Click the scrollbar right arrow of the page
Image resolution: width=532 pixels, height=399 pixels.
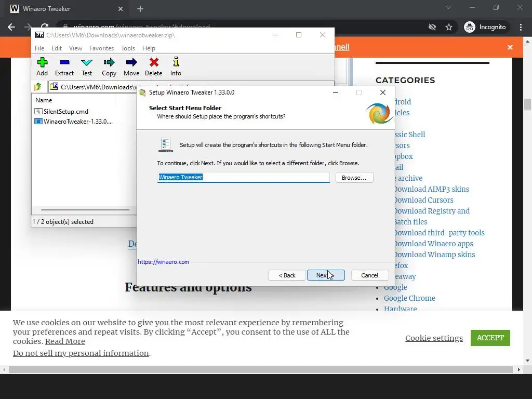point(519,369)
